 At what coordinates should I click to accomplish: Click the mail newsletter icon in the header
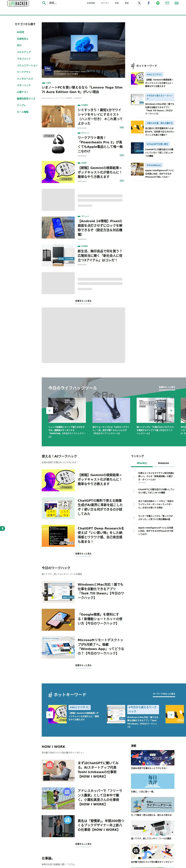(x=167, y=3)
